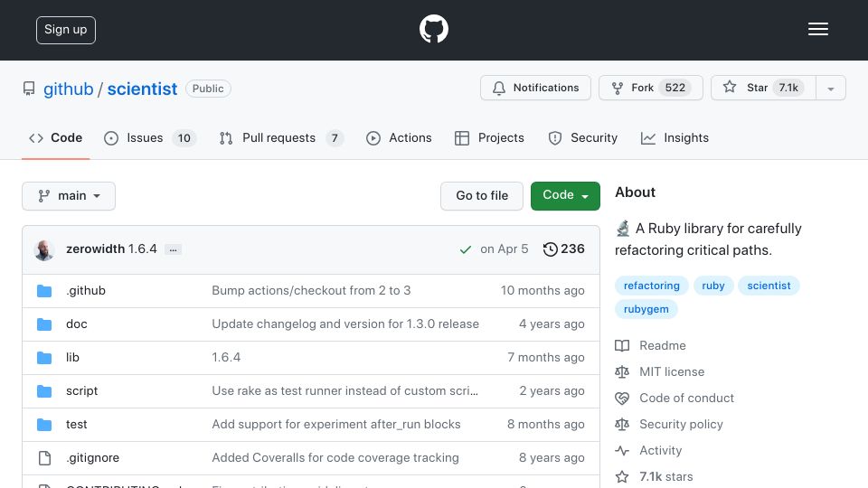Expand the commit message ellipsis
This screenshot has width=868, height=488.
coord(174,250)
